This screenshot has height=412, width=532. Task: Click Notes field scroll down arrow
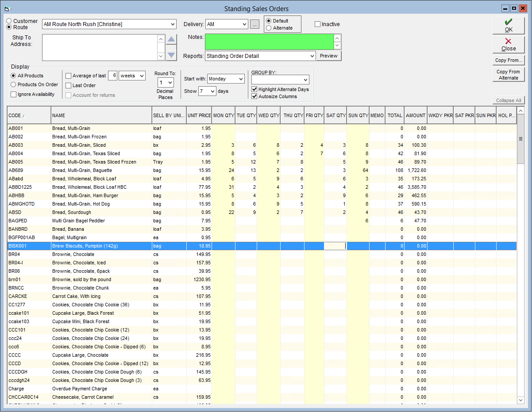(x=337, y=46)
